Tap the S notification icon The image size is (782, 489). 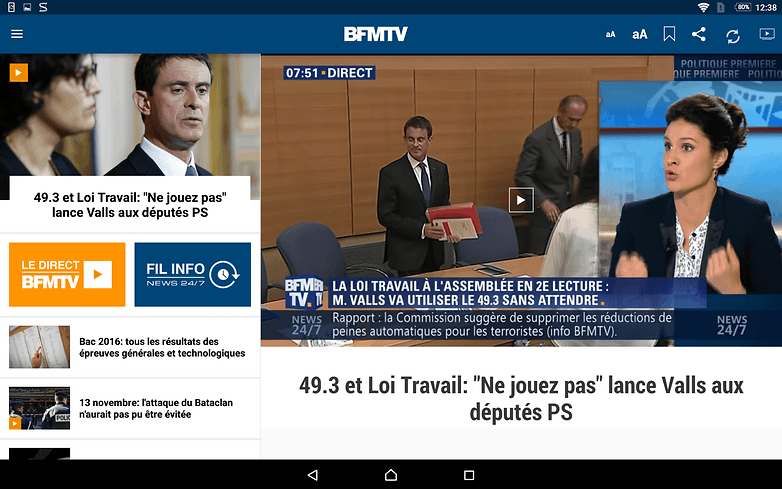click(x=43, y=7)
